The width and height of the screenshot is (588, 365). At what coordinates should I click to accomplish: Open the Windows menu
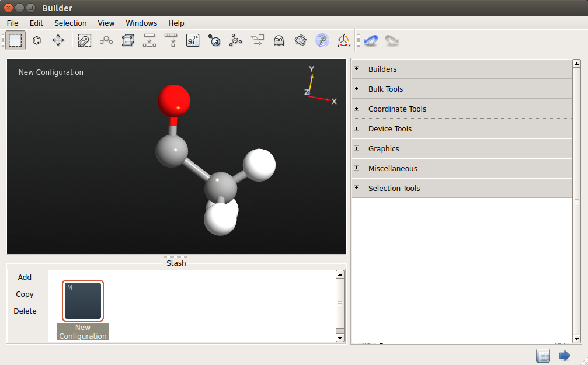(141, 23)
